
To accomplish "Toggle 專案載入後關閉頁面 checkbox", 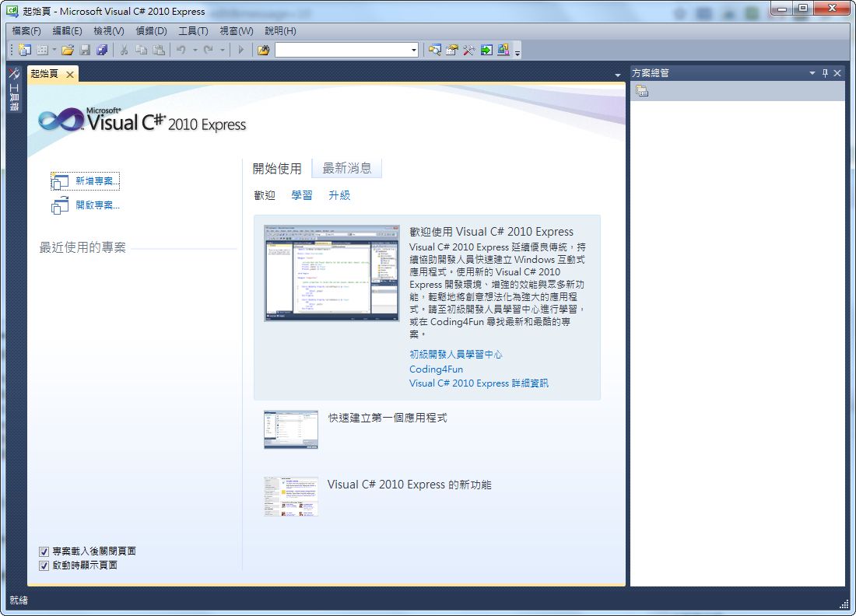I will tap(44, 551).
